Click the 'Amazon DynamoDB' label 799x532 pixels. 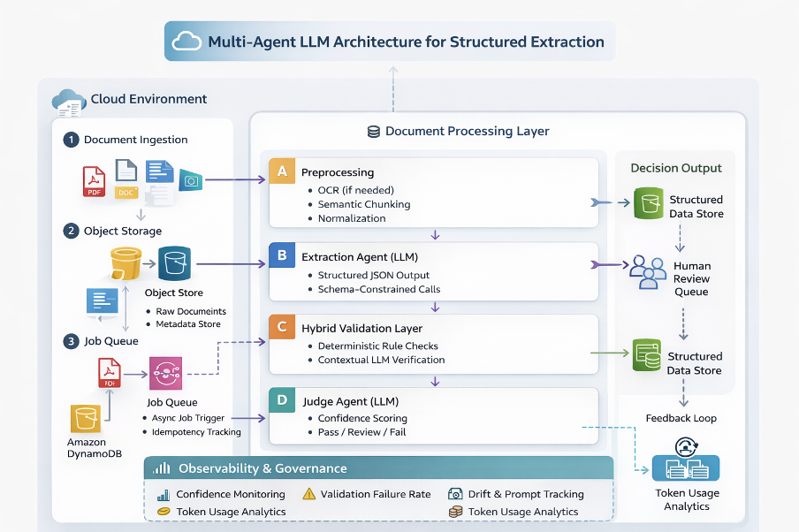(x=95, y=448)
